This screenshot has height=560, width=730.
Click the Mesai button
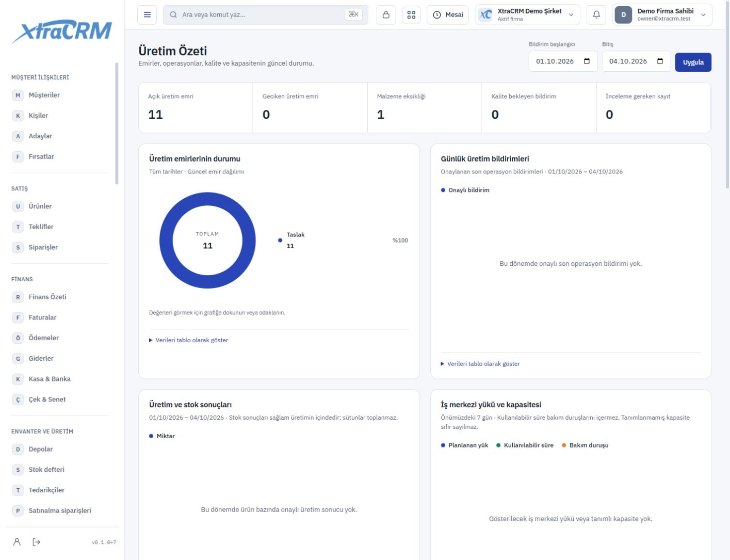[x=448, y=15]
